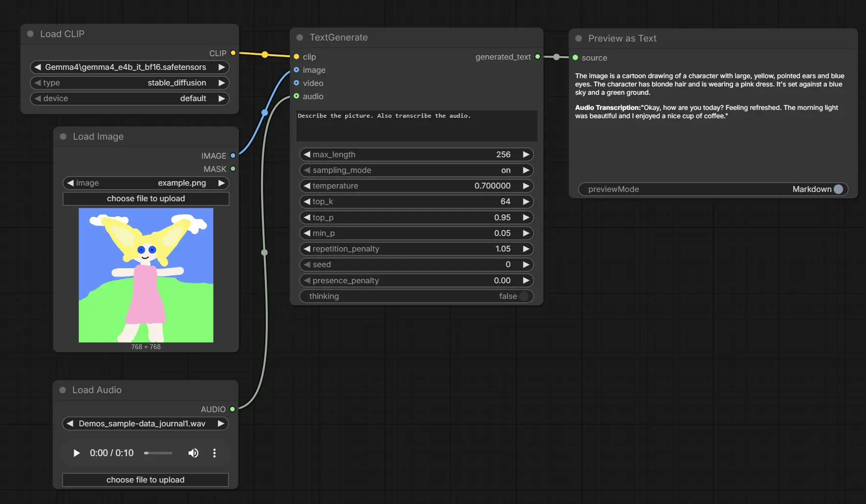The width and height of the screenshot is (866, 504).
Task: Click choose file to upload under Load Audio
Action: (x=145, y=480)
